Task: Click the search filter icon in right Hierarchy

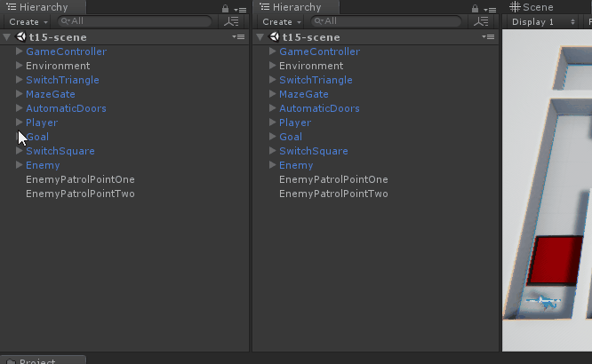Action: tap(483, 21)
